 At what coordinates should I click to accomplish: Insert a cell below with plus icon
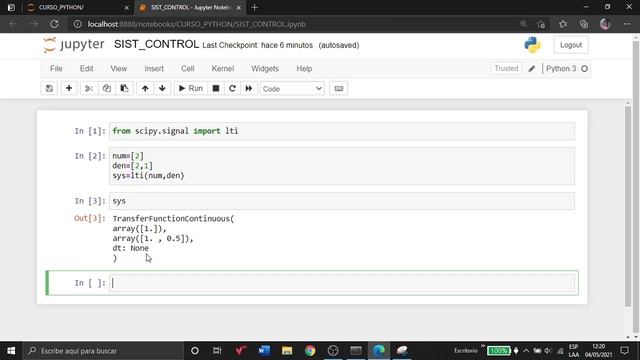point(69,89)
